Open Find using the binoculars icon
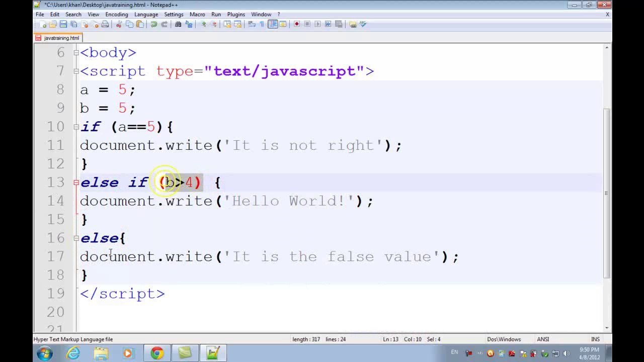The image size is (644, 362). pos(178,24)
